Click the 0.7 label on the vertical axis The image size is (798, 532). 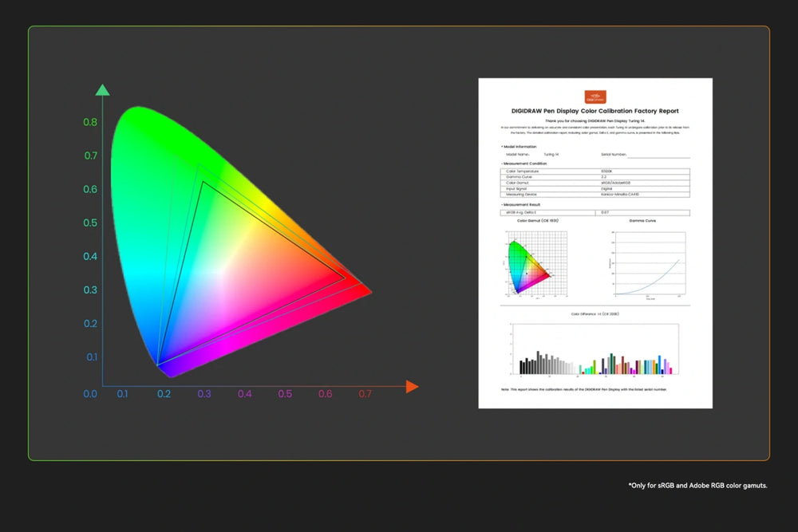point(91,156)
